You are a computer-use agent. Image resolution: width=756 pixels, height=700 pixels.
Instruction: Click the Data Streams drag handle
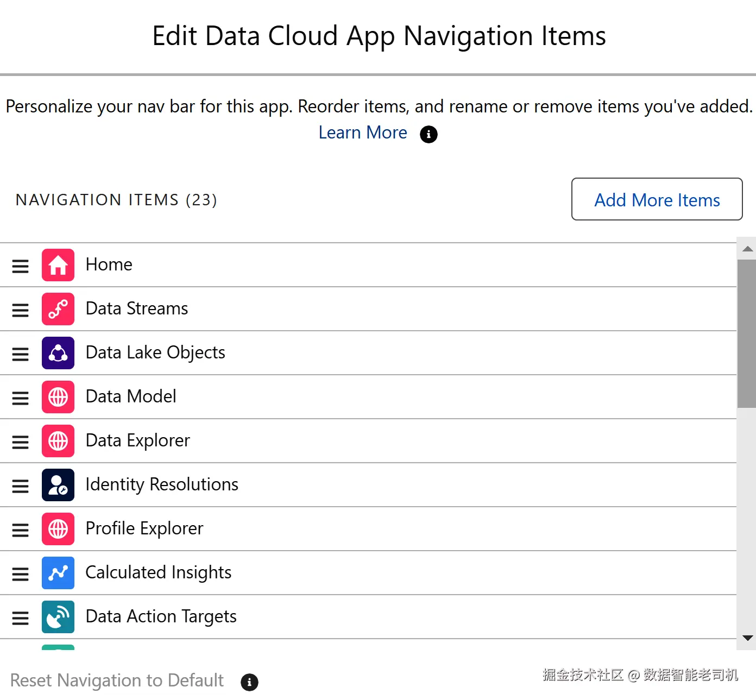click(x=21, y=310)
